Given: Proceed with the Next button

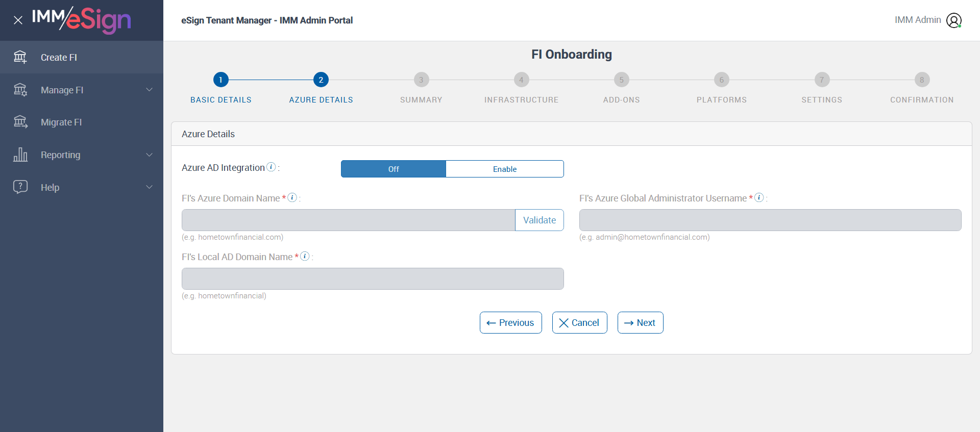Looking at the screenshot, I should (x=640, y=323).
